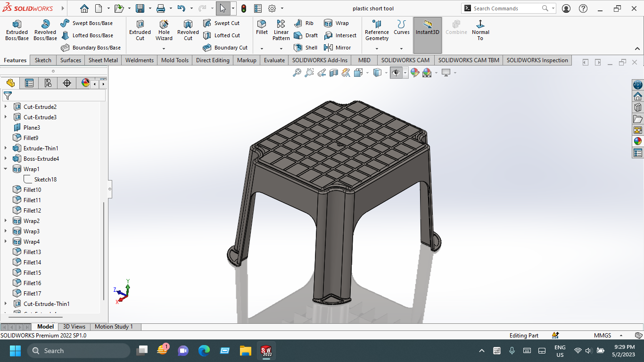The height and width of the screenshot is (362, 644).
Task: Open the Hole Wizard tool
Action: (164, 31)
